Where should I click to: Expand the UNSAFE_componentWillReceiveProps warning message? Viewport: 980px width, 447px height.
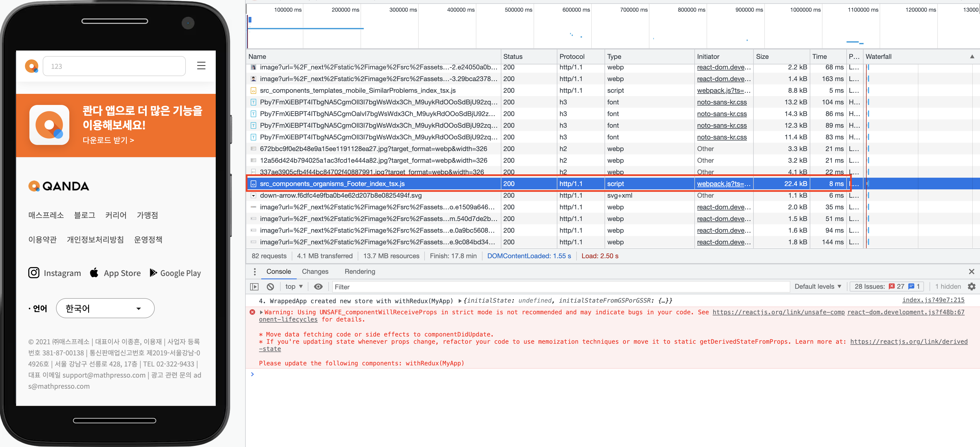click(x=261, y=312)
